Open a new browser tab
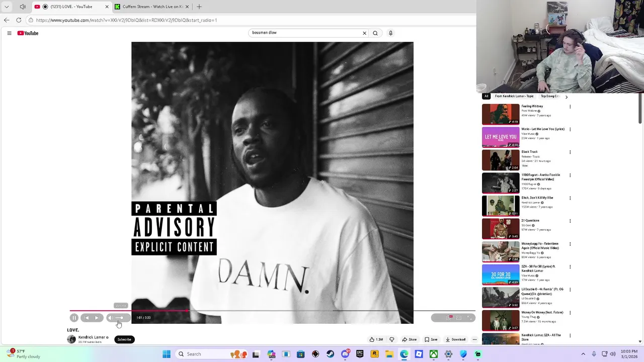This screenshot has width=644, height=362. tap(199, 7)
